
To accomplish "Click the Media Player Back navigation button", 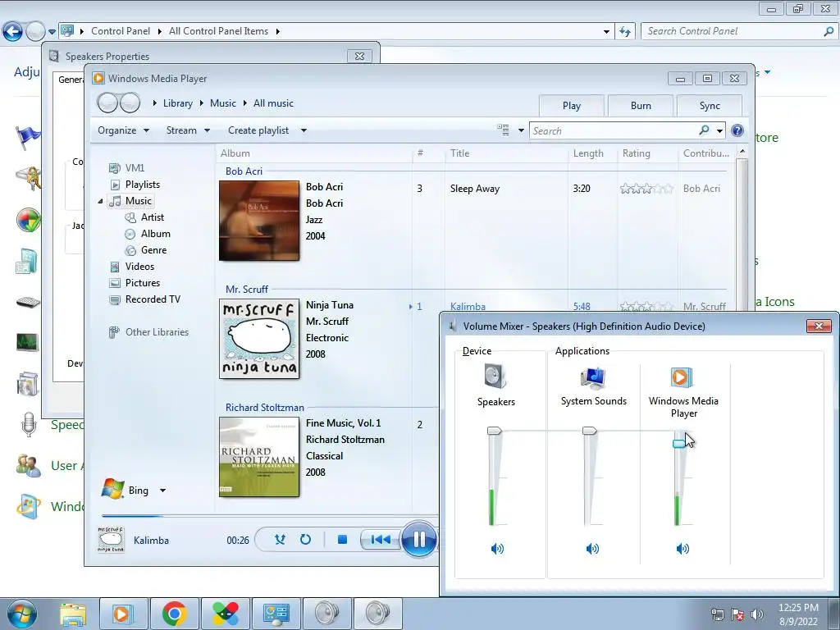I will point(107,103).
